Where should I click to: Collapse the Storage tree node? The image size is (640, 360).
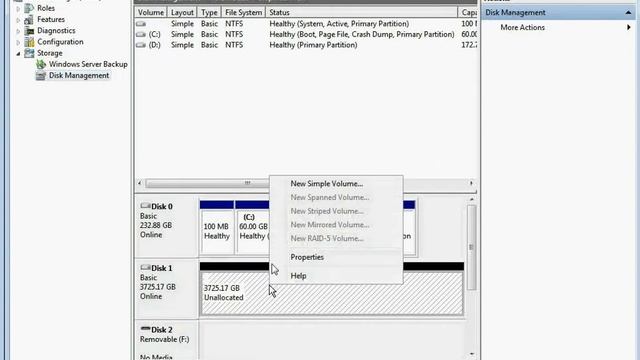(18, 53)
